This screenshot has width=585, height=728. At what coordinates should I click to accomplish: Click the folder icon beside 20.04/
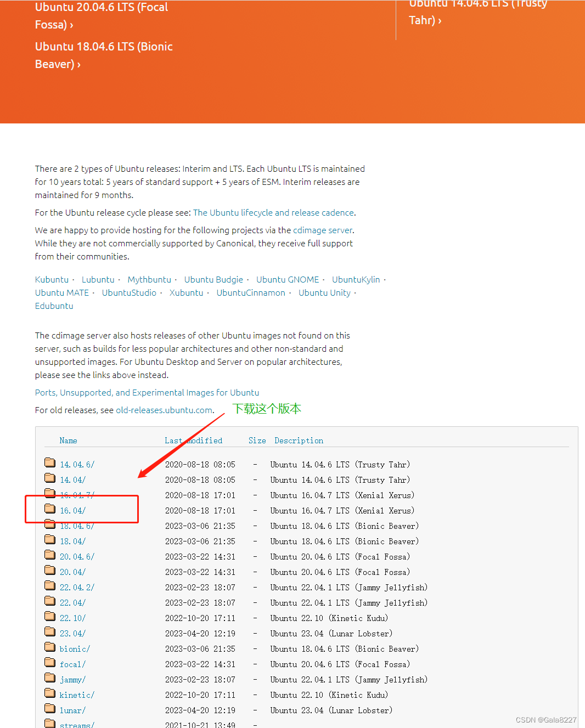50,569
